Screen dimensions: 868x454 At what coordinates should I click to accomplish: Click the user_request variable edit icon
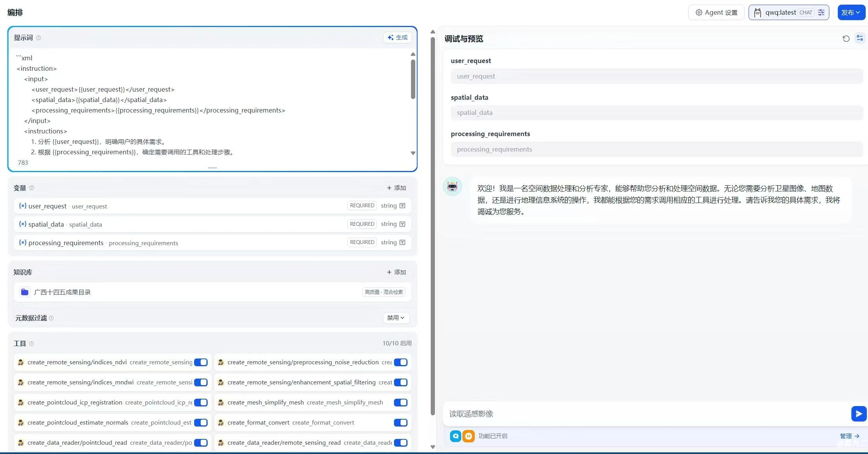402,206
